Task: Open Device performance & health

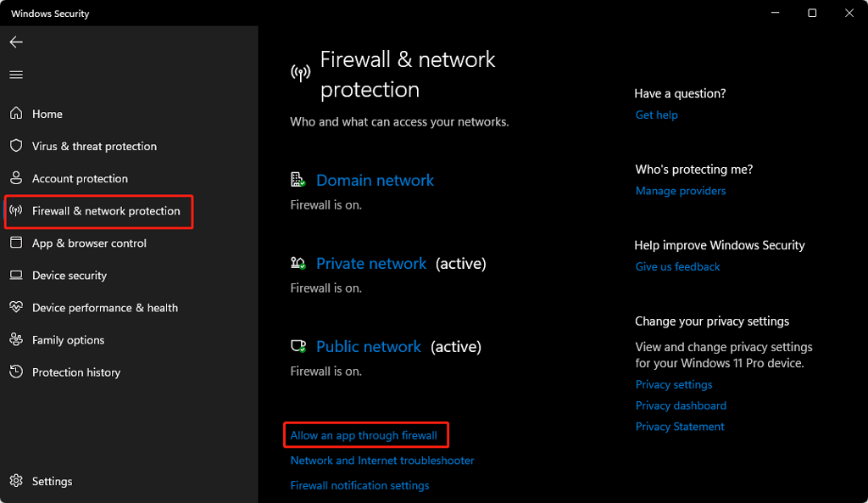Action: point(16,308)
